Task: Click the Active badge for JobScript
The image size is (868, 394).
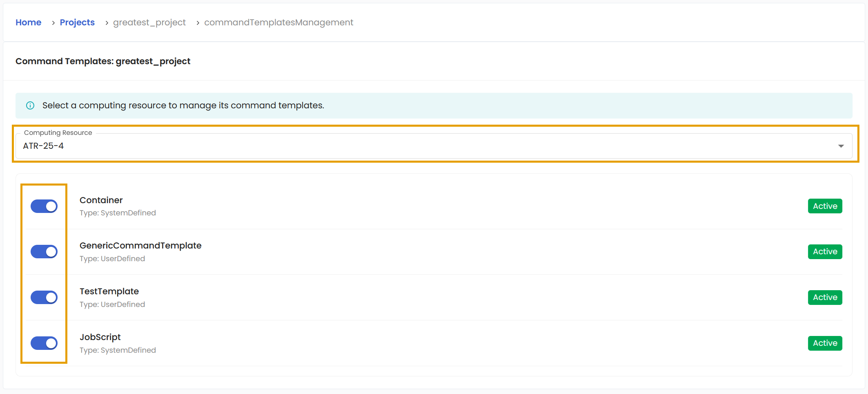Action: point(825,343)
